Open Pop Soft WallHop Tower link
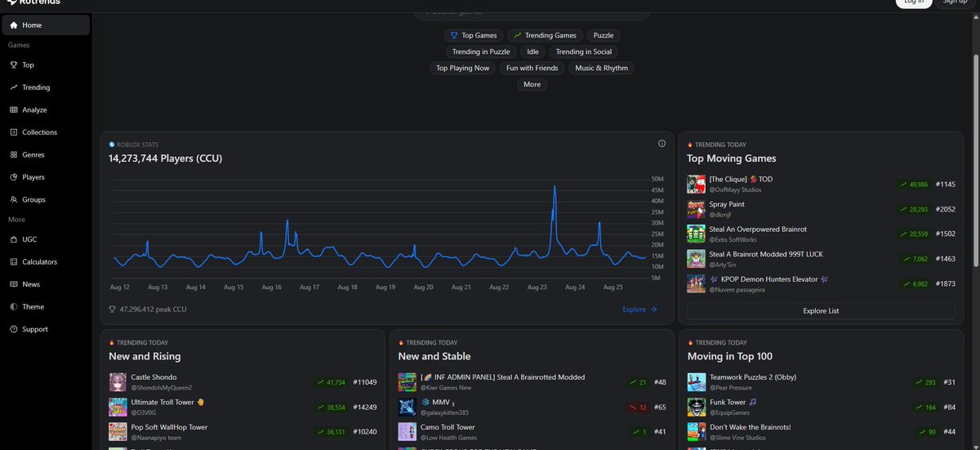Image resolution: width=980 pixels, height=450 pixels. click(169, 427)
